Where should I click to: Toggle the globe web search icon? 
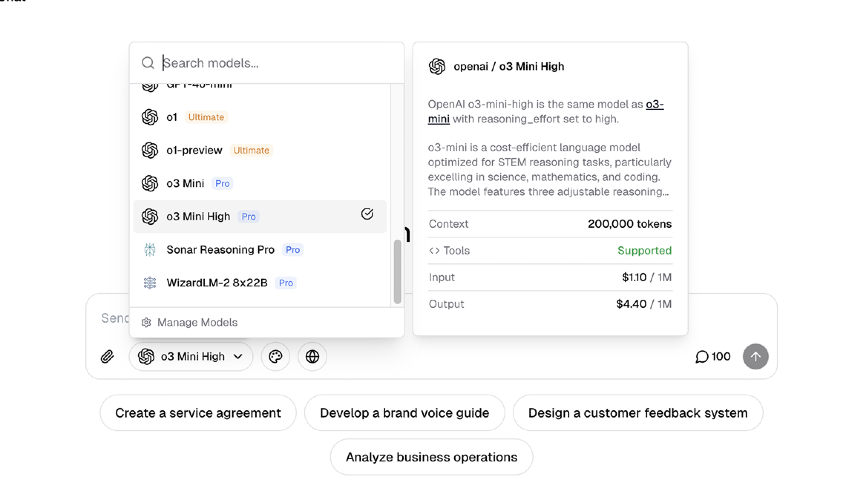[x=312, y=356]
